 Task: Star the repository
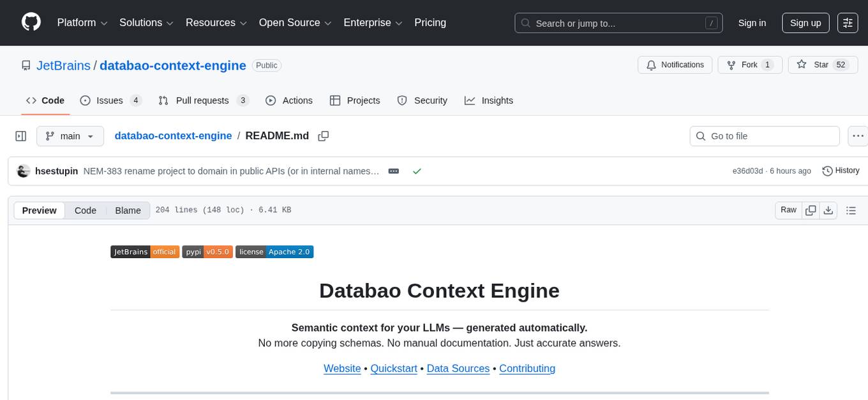coord(818,65)
